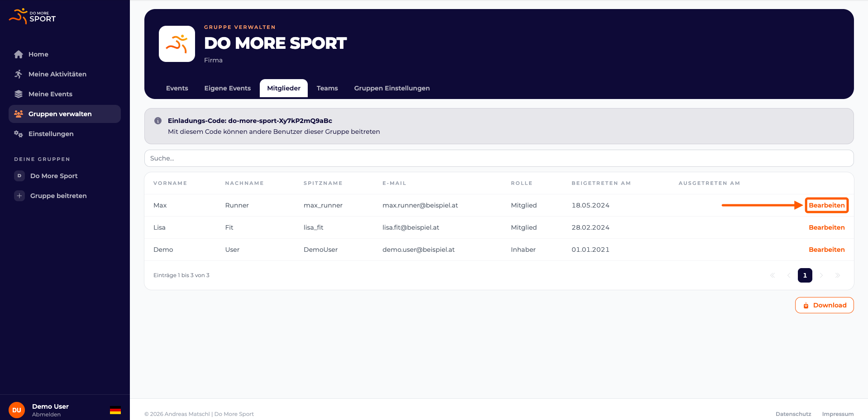
Task: Open Gruppen Einstellungen tab
Action: (392, 88)
